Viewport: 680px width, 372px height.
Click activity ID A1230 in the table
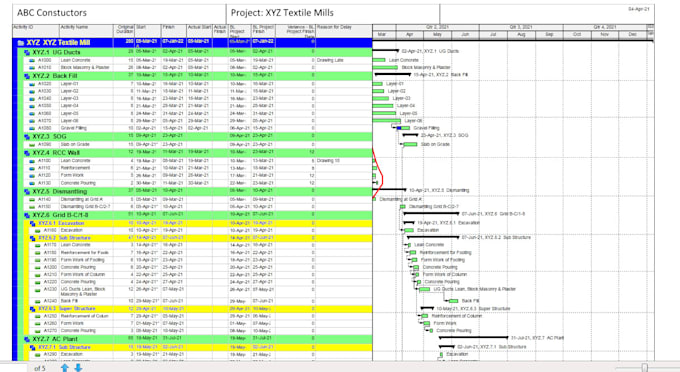50,289
